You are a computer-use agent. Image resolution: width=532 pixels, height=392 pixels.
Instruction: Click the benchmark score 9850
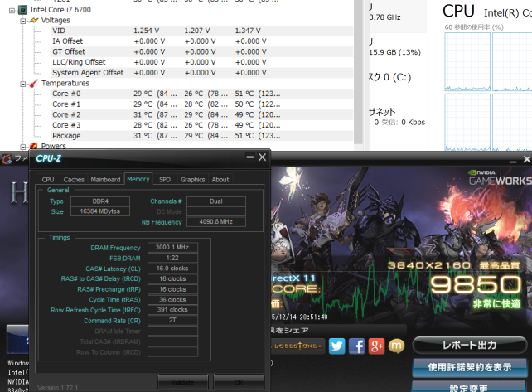[476, 284]
